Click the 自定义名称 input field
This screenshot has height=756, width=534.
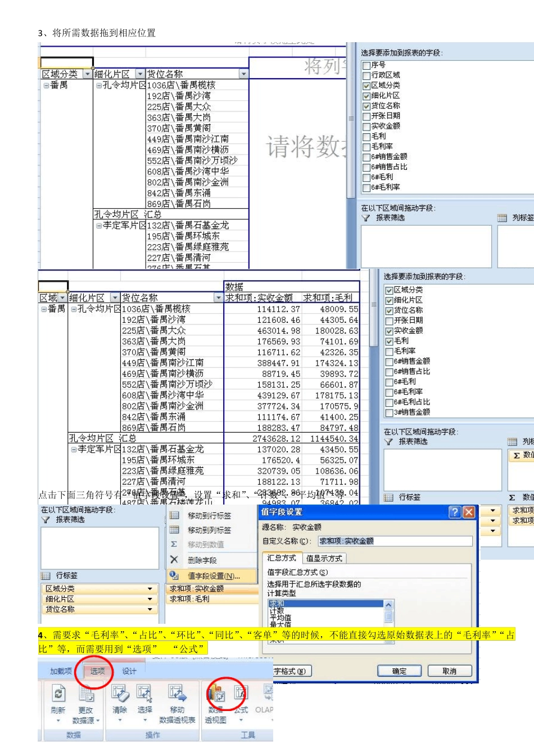coord(395,541)
